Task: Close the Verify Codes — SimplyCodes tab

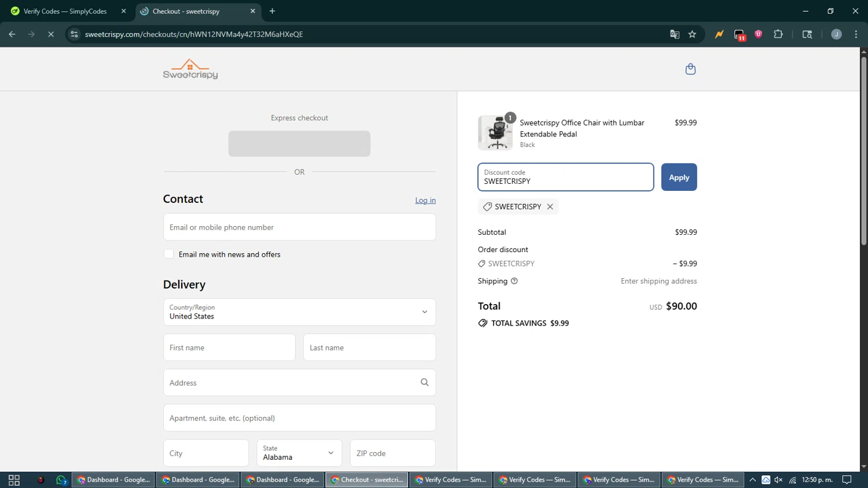Action: coord(123,11)
